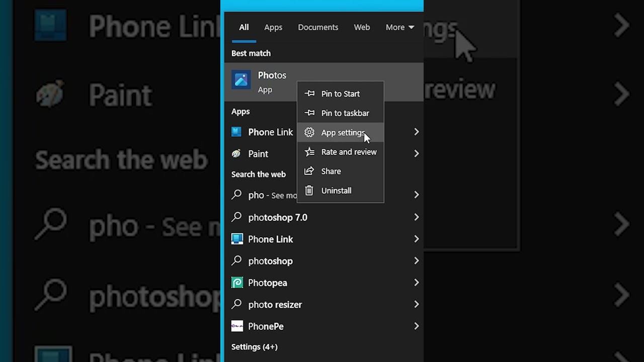Click the Paint palette icon
644x362 pixels.
236,153
